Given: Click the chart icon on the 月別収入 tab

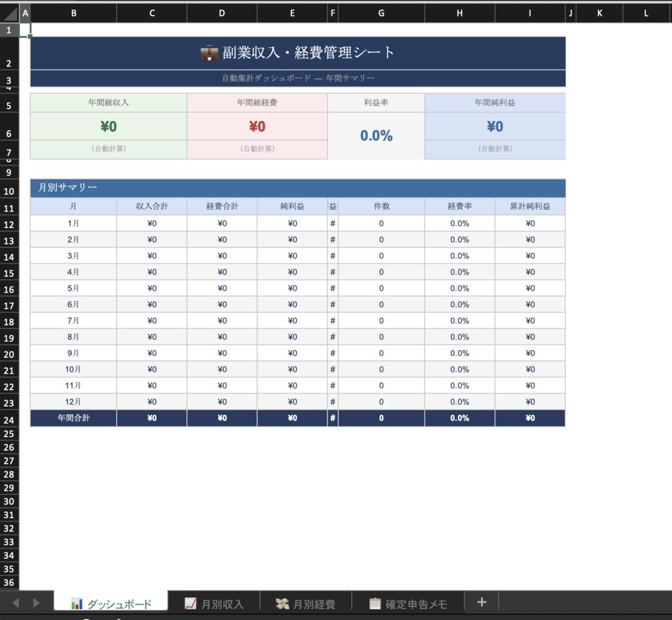Looking at the screenshot, I should [x=191, y=602].
